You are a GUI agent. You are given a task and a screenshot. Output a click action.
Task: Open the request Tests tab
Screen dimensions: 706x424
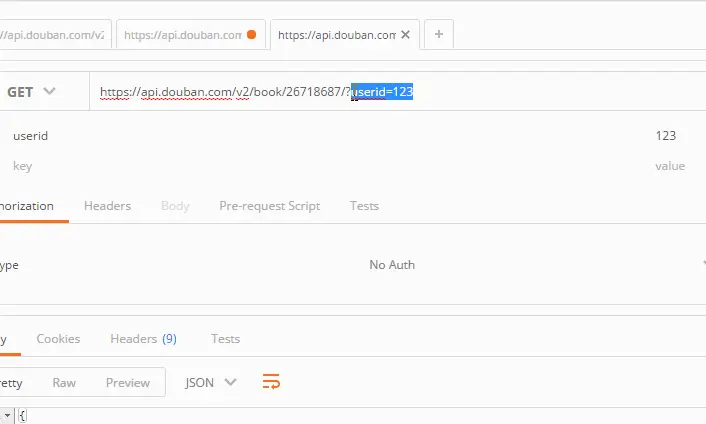click(364, 206)
